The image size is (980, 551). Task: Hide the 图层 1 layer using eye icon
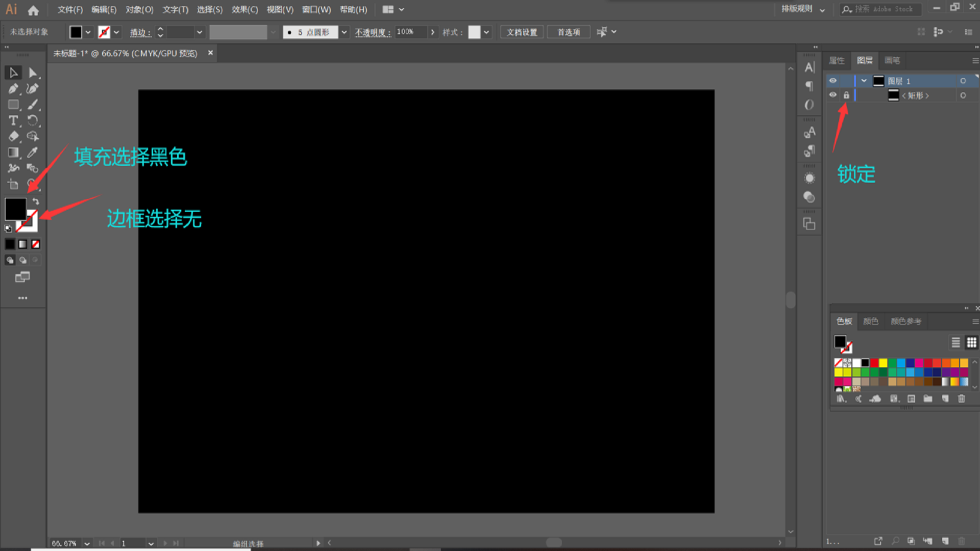tap(833, 81)
